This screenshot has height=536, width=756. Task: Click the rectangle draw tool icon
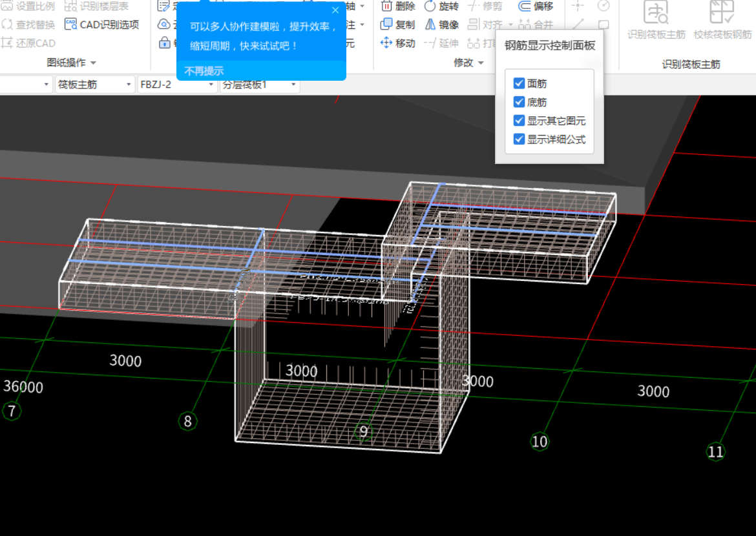(604, 24)
